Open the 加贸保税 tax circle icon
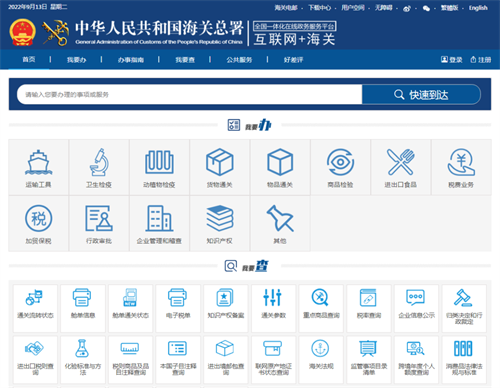The height and width of the screenshot is (388, 500). pos(39,218)
